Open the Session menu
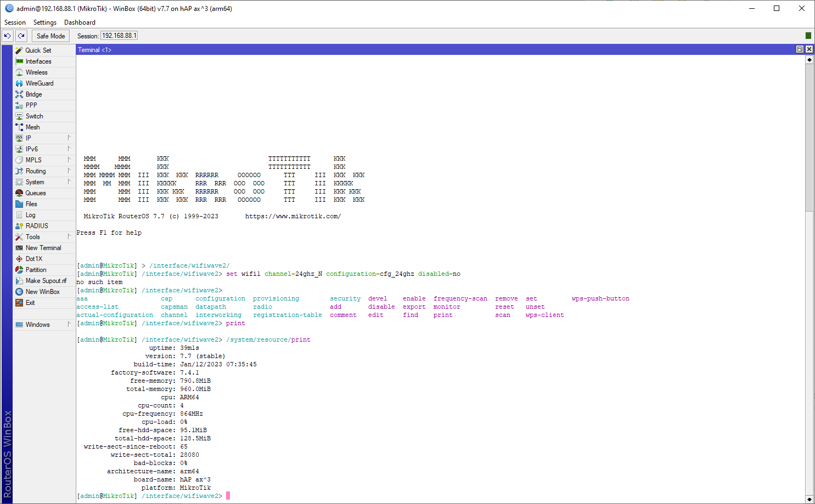The width and height of the screenshot is (815, 504). pyautogui.click(x=14, y=22)
